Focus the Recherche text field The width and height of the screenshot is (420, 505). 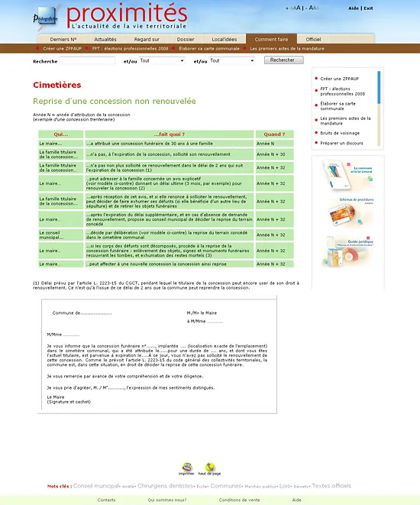[x=87, y=60]
